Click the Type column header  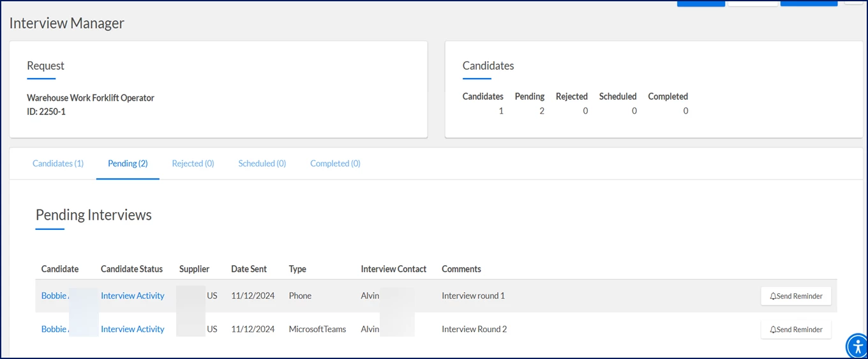pos(297,269)
